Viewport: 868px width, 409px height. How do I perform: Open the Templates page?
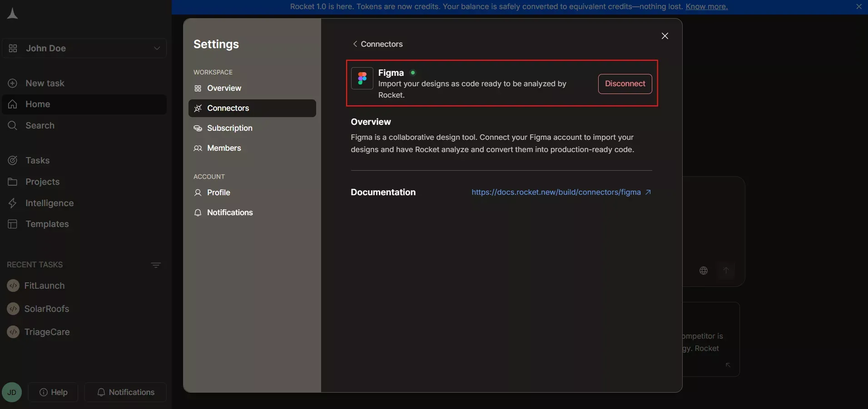tap(84, 224)
